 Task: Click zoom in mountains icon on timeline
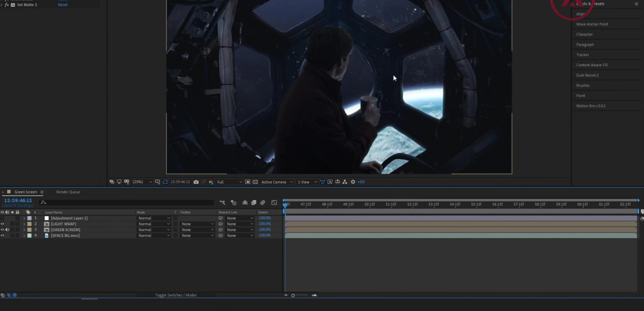314,295
